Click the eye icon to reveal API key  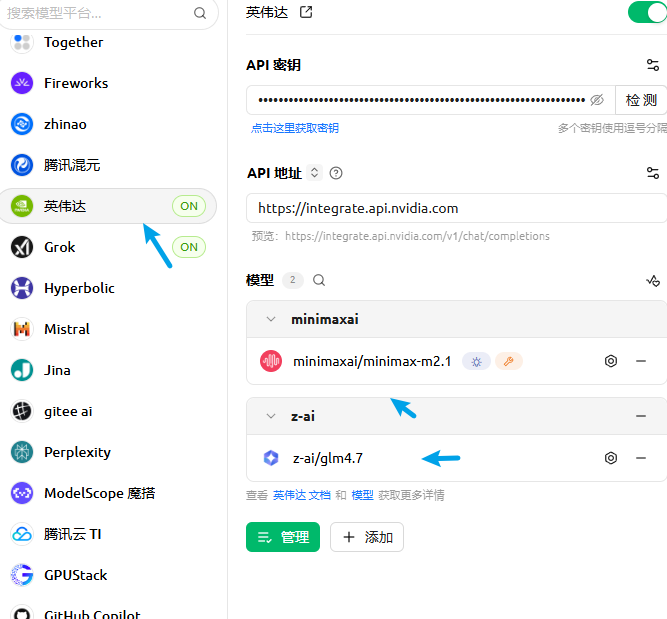pyautogui.click(x=597, y=100)
